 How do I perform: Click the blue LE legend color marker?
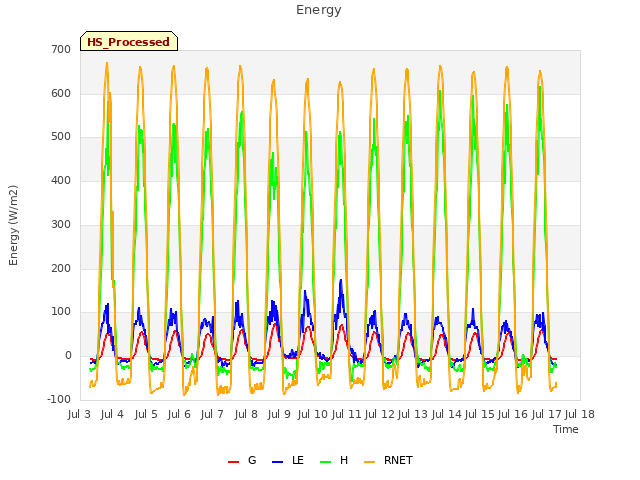pyautogui.click(x=277, y=462)
